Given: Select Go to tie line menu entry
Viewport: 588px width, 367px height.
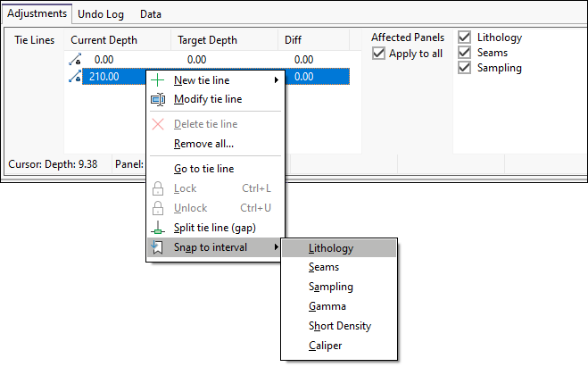Looking at the screenshot, I should (x=203, y=169).
